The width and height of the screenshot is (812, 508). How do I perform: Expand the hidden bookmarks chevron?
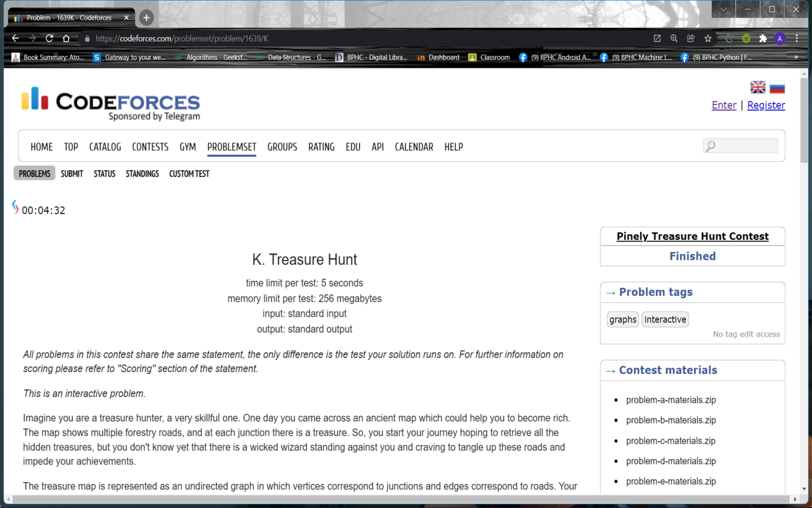pyautogui.click(x=796, y=57)
